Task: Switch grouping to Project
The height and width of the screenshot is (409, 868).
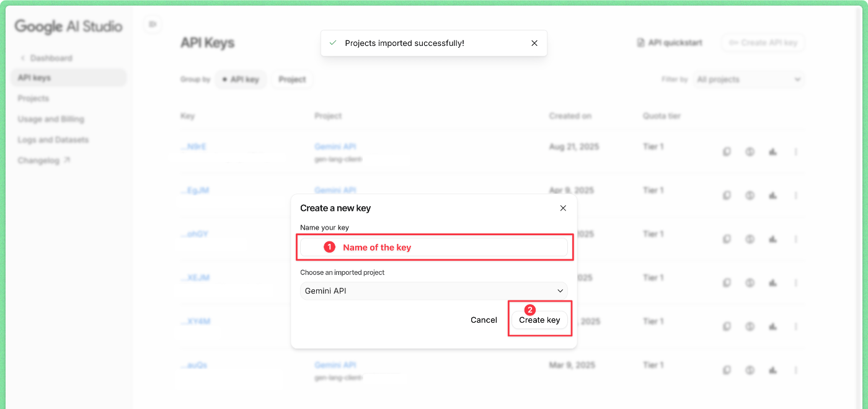Action: coord(291,79)
